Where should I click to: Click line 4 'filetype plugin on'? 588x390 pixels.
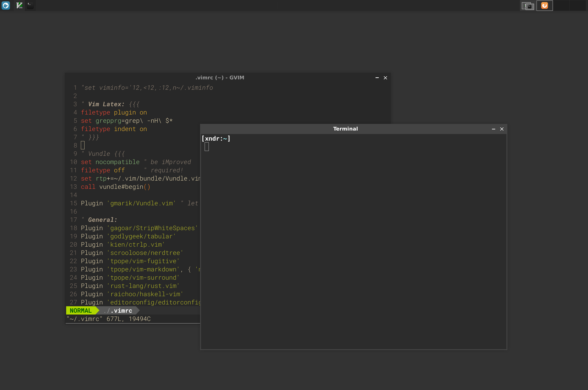(114, 112)
